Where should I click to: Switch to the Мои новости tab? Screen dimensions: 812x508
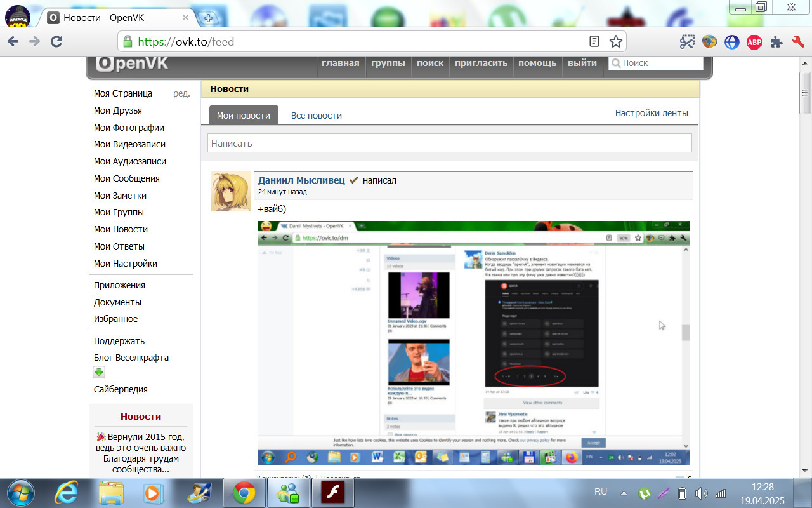coord(244,116)
